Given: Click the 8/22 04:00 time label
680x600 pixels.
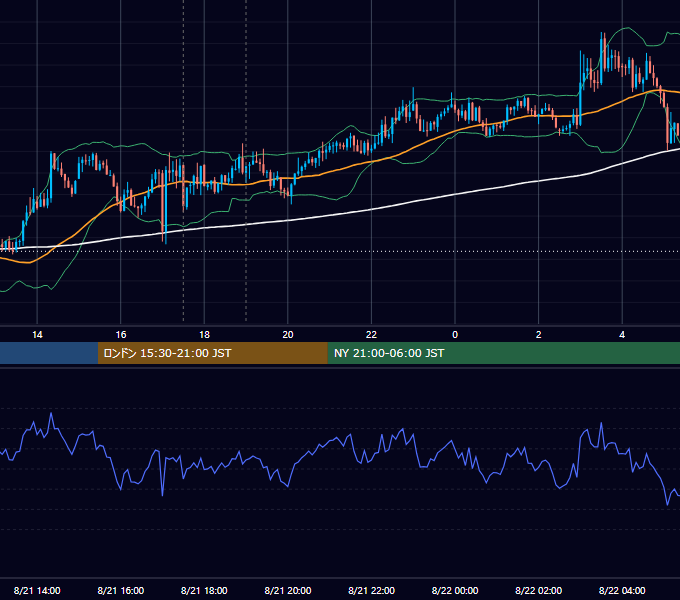Looking at the screenshot, I should click(622, 590).
